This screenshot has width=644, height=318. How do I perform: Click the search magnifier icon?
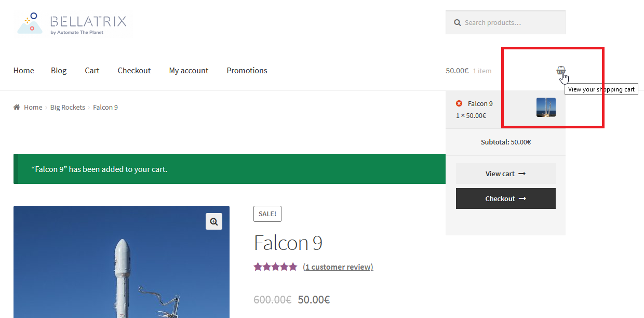click(x=457, y=22)
